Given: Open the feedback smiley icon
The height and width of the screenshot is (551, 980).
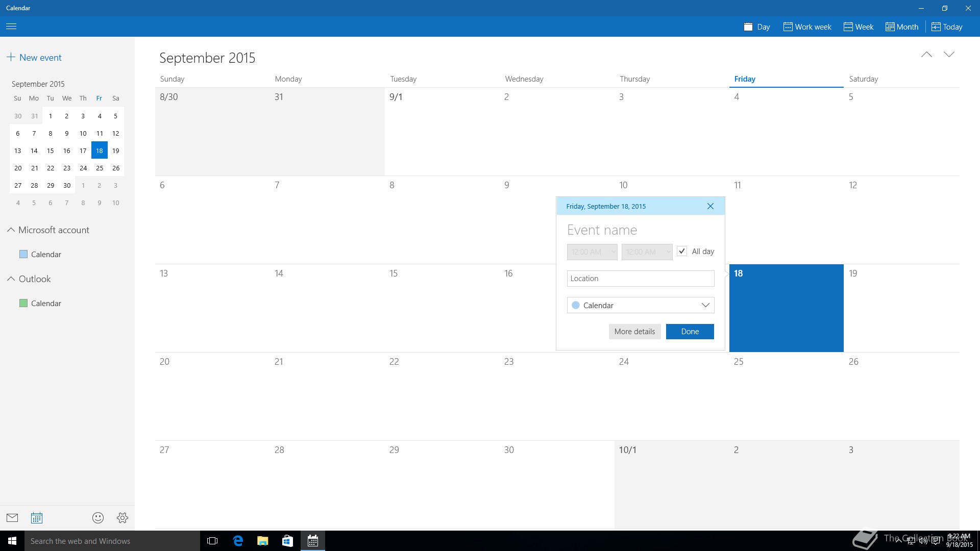Looking at the screenshot, I should 98,518.
